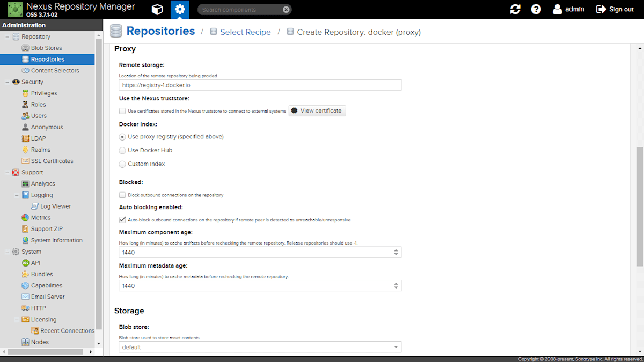Image resolution: width=644 pixels, height=362 pixels.
Task: Click the Users icon in sidebar
Action: coord(25,116)
